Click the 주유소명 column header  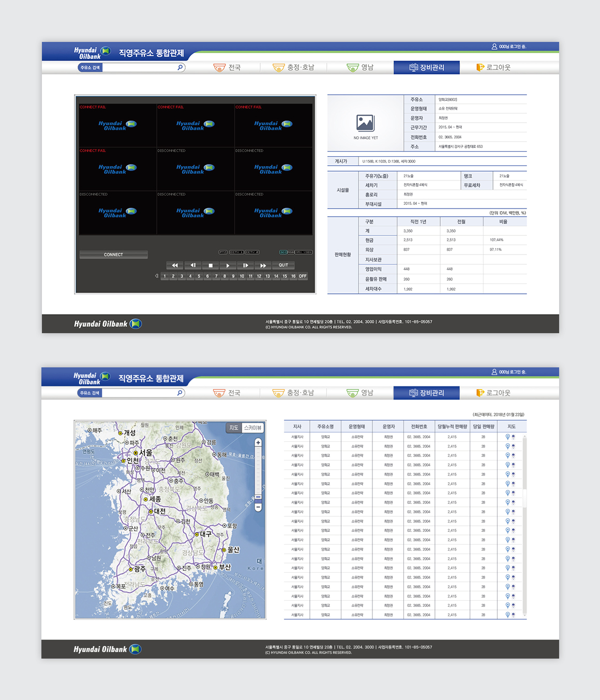coord(325,426)
